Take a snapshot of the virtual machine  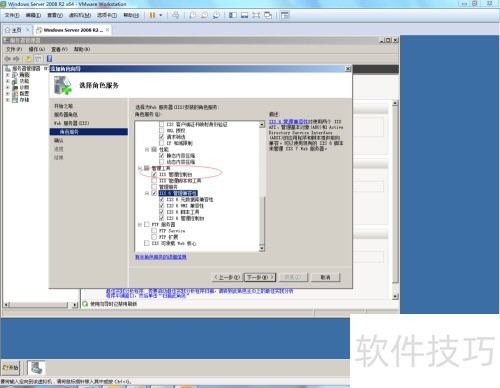193,15
